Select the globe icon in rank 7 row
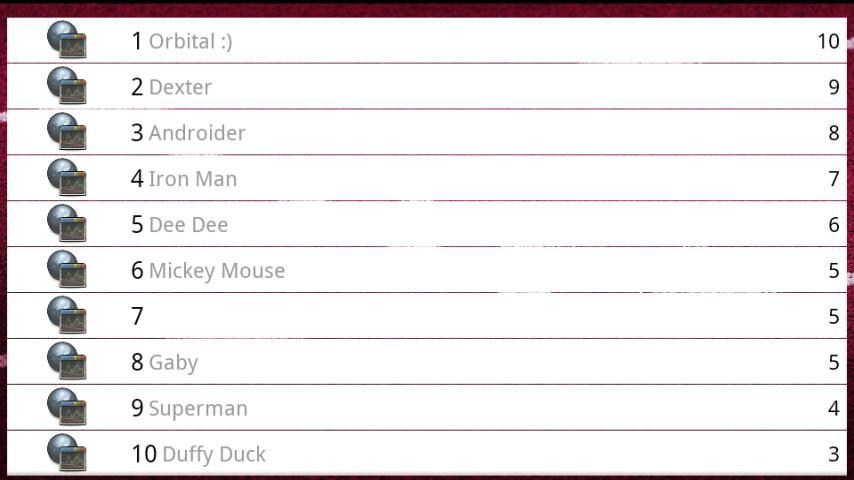 67,316
